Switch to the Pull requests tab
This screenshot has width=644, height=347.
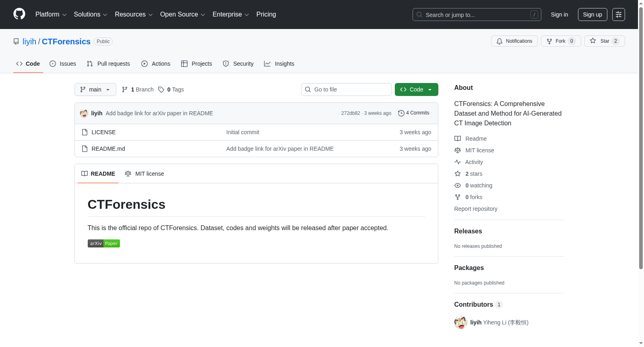pos(108,64)
